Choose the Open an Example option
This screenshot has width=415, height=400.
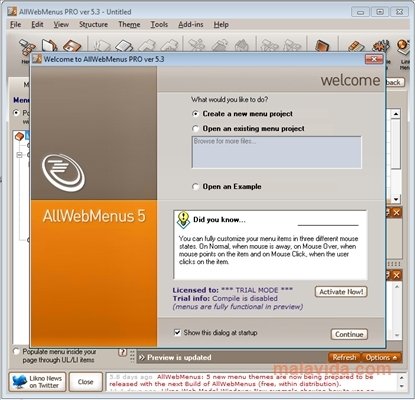pyautogui.click(x=196, y=187)
